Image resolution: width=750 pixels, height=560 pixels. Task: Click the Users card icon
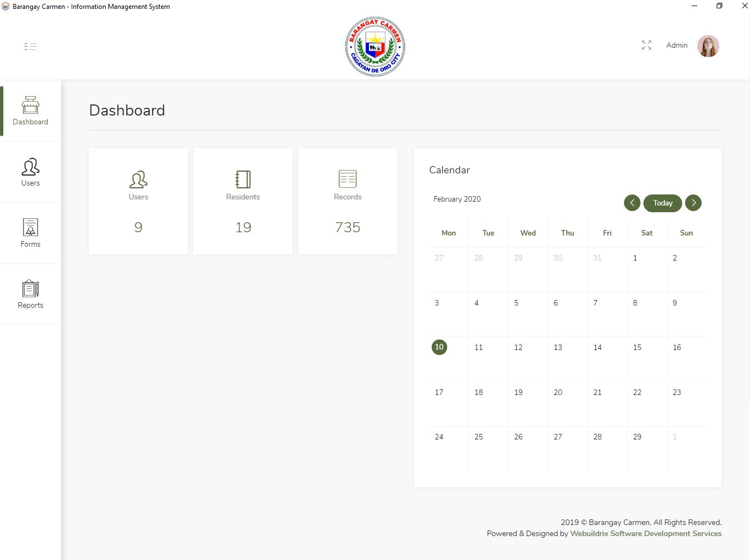coord(138,179)
